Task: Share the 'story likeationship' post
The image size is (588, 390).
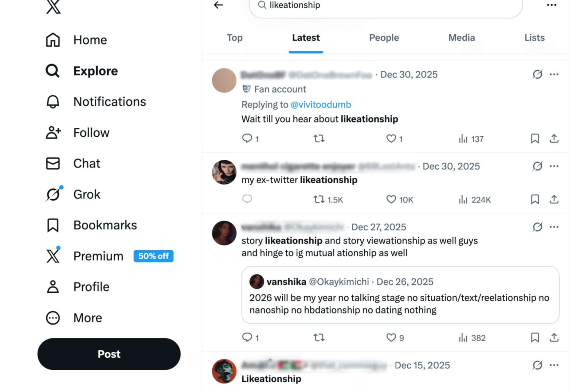Action: tap(554, 337)
